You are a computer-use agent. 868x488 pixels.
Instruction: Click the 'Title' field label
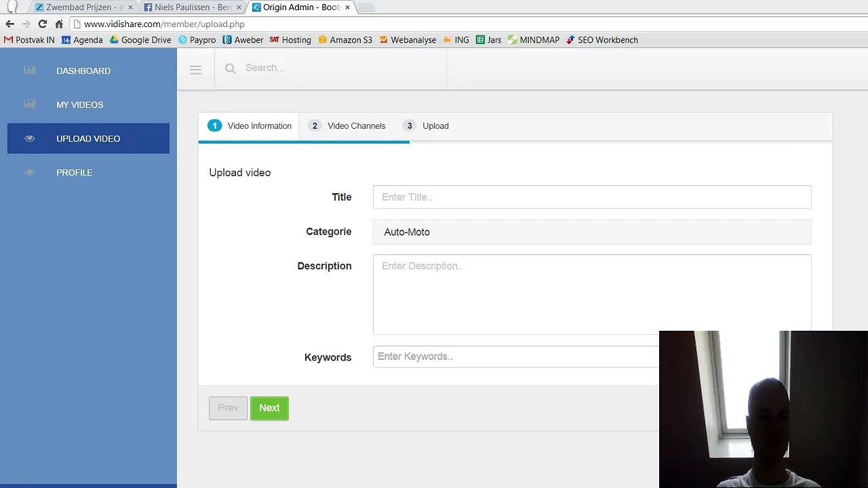(x=342, y=197)
